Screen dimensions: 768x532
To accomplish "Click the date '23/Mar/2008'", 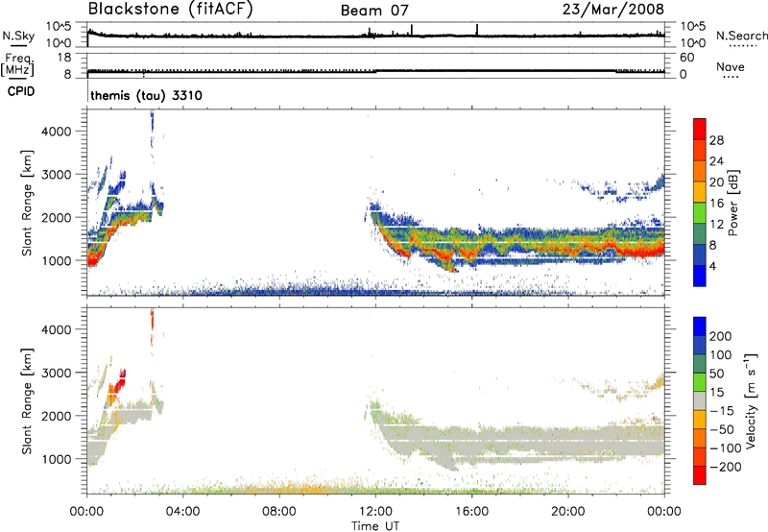I will coord(613,10).
